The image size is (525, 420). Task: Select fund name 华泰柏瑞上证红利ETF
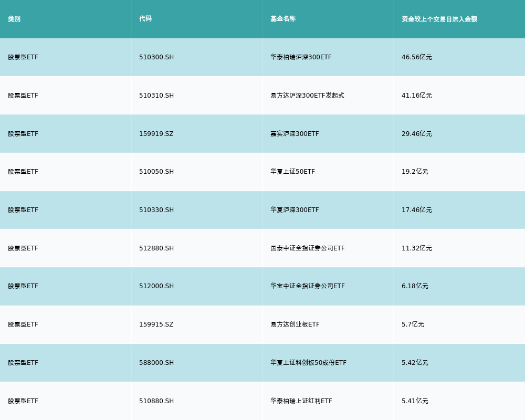[301, 401]
